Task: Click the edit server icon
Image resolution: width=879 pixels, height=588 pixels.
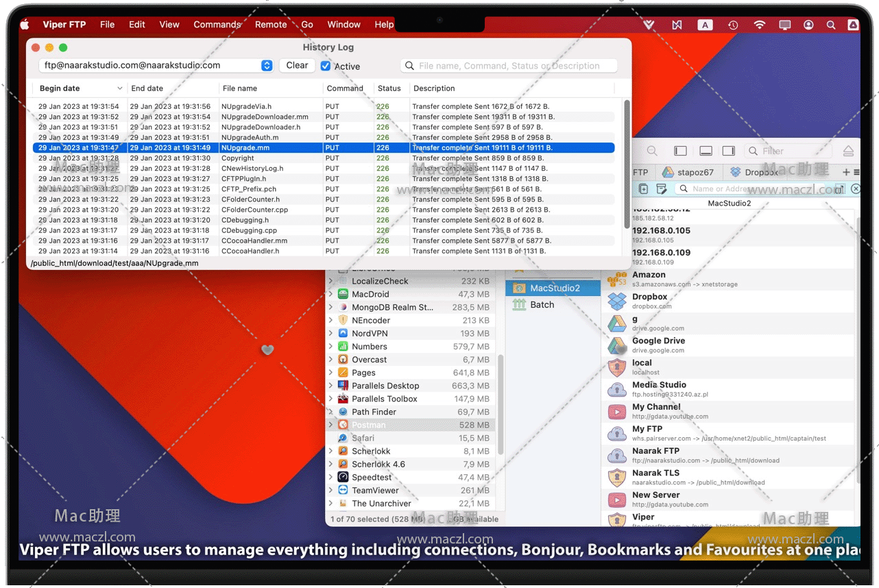Action: tap(662, 189)
